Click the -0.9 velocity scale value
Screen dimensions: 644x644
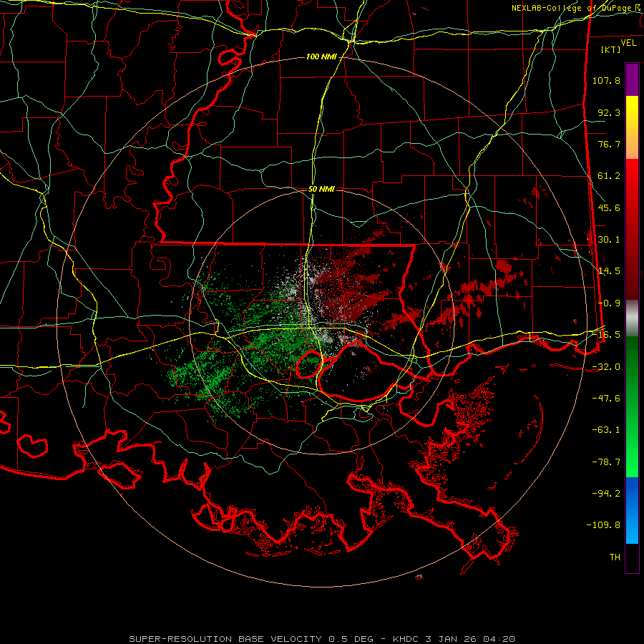click(609, 303)
